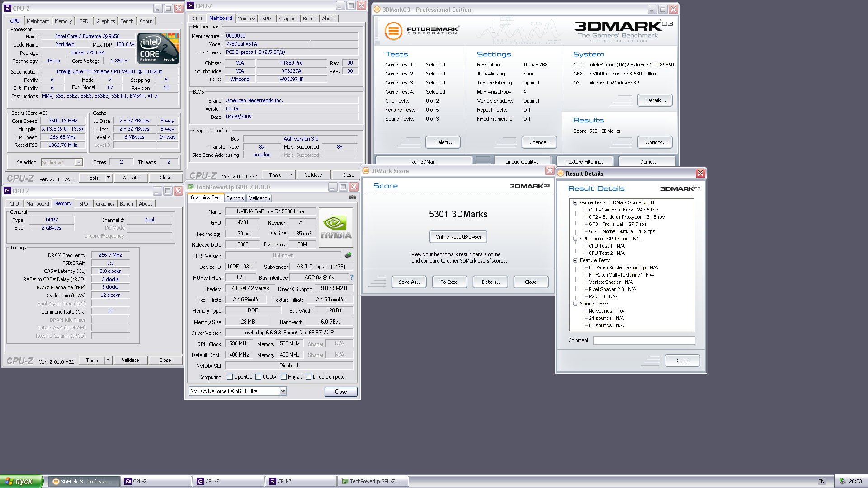Click the system tray network icon

(843, 481)
